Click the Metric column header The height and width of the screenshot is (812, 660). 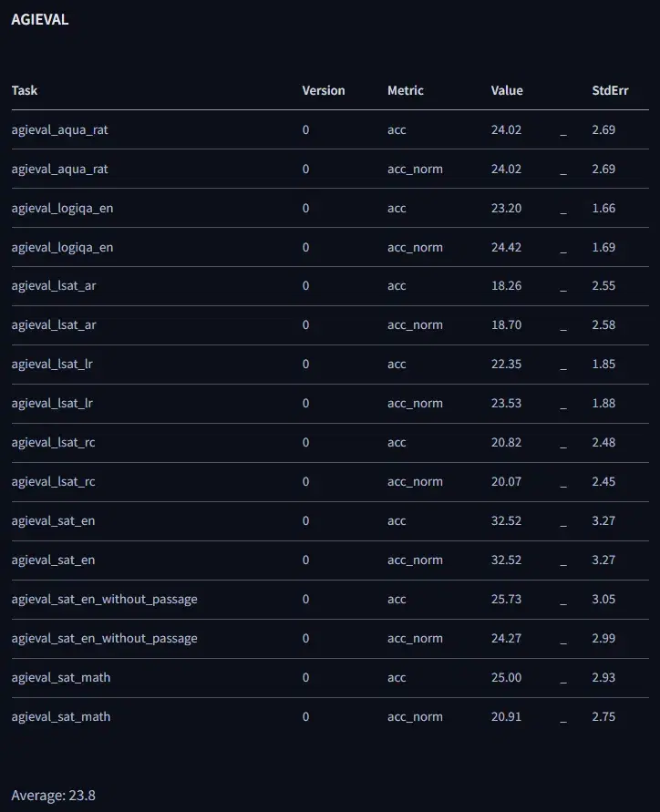(406, 90)
